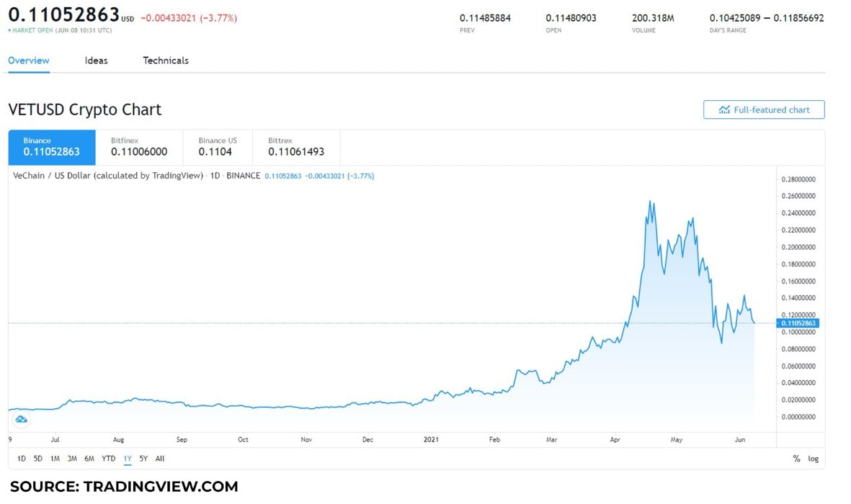Open the Full-featured chart
The image size is (851, 504).
764,109
